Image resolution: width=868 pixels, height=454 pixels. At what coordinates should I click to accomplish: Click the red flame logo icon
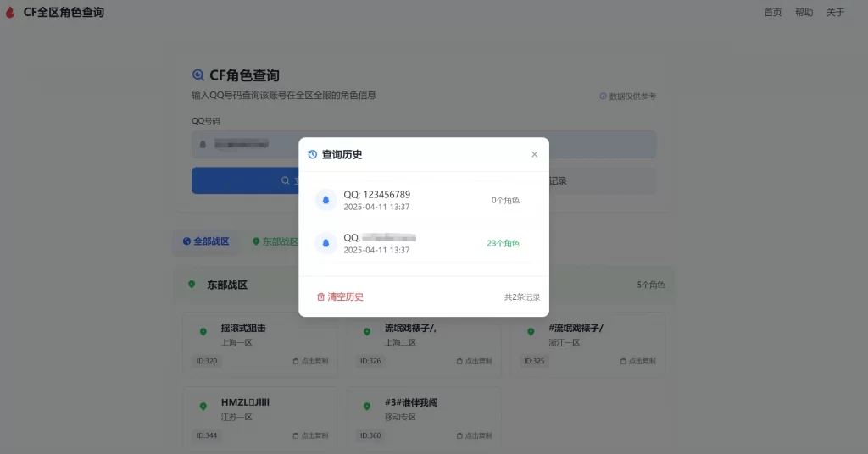coord(10,12)
